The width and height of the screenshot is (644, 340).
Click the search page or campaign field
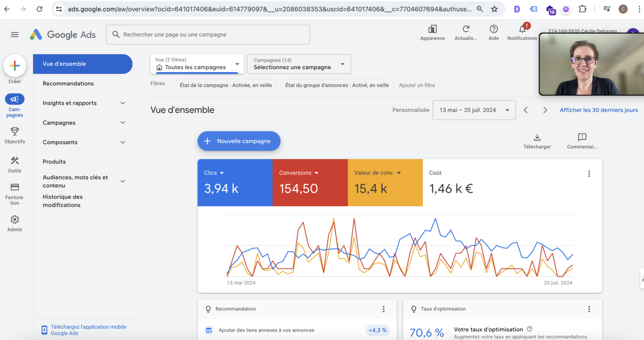(x=208, y=35)
